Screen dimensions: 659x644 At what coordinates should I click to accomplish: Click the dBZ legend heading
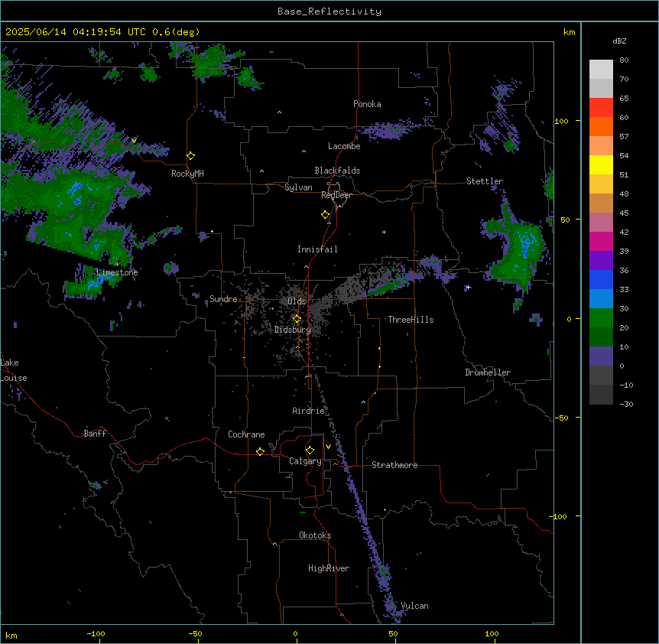coord(619,41)
